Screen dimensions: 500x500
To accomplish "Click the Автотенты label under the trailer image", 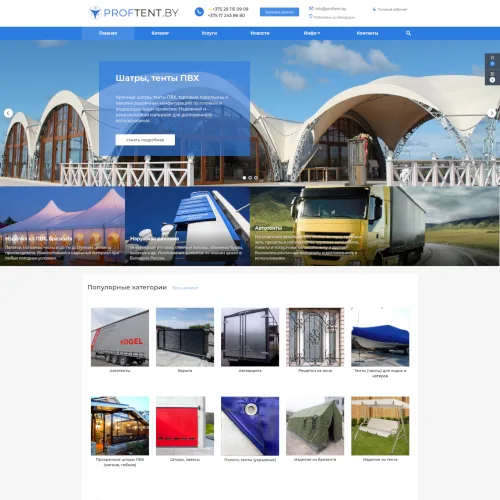I will [x=120, y=371].
